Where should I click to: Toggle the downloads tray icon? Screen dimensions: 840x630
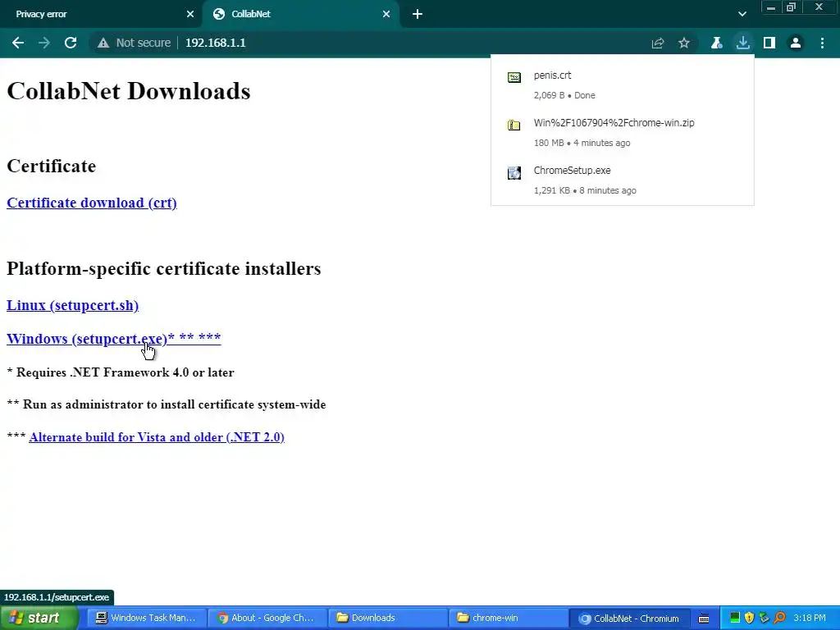tap(742, 43)
